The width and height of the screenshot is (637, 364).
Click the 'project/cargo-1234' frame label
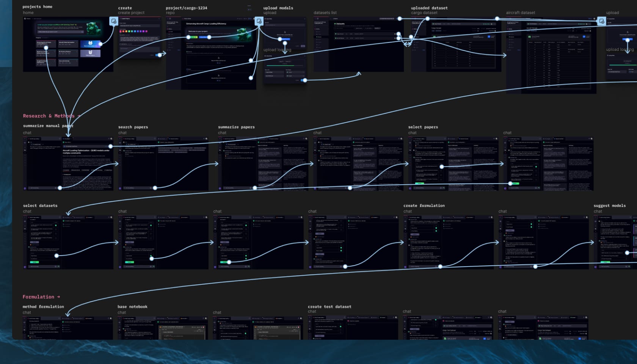pyautogui.click(x=187, y=8)
